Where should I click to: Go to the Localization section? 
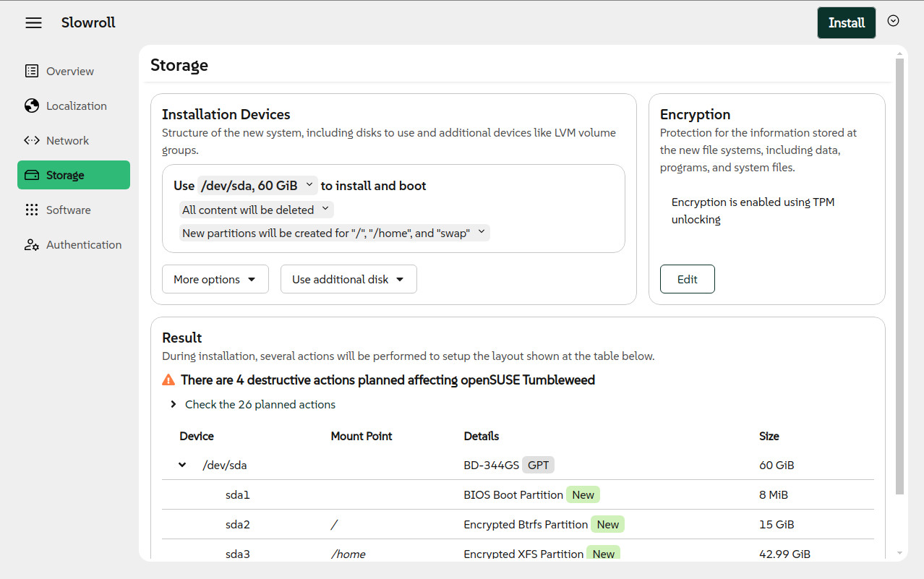click(74, 106)
